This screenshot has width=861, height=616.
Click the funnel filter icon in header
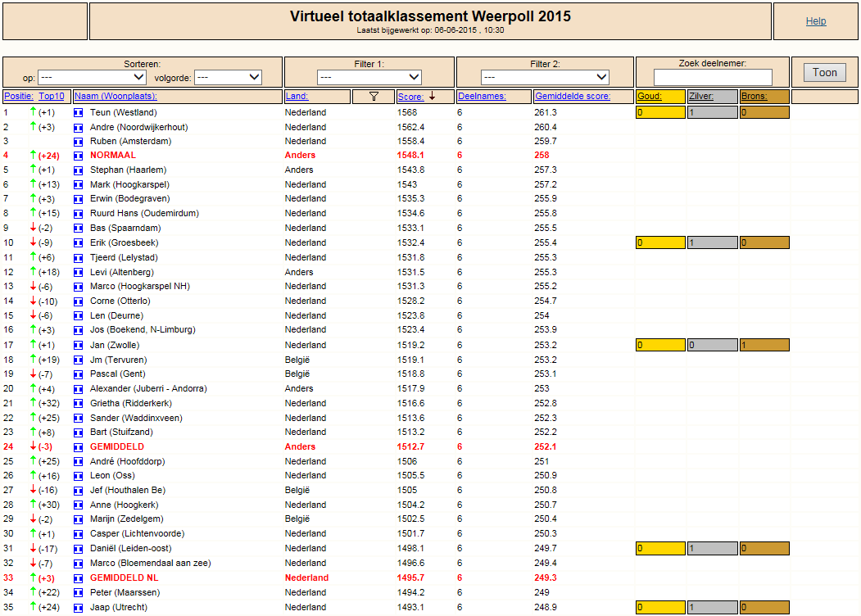pos(374,96)
